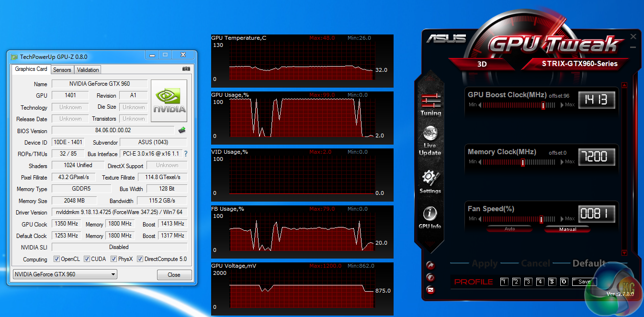644x317 pixels.
Task: Click Fan Speed Min arrow
Action: point(480,219)
